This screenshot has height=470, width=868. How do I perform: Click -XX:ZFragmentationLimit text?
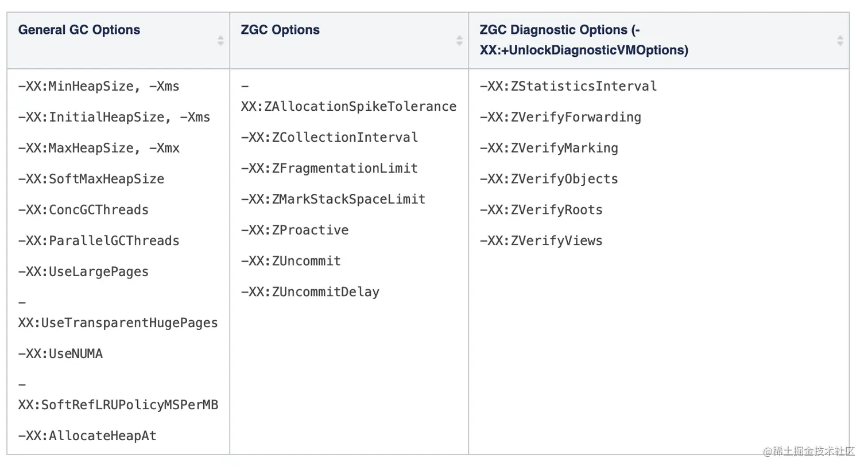(x=330, y=169)
